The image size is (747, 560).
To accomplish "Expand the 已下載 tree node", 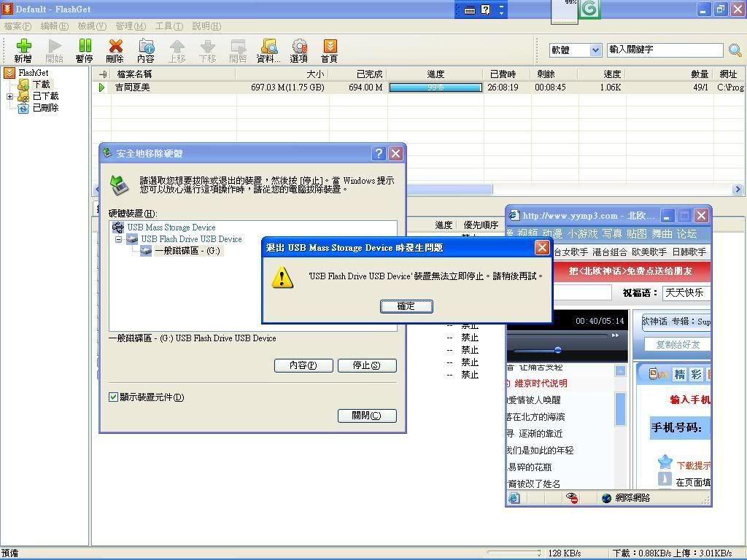I will (x=9, y=96).
